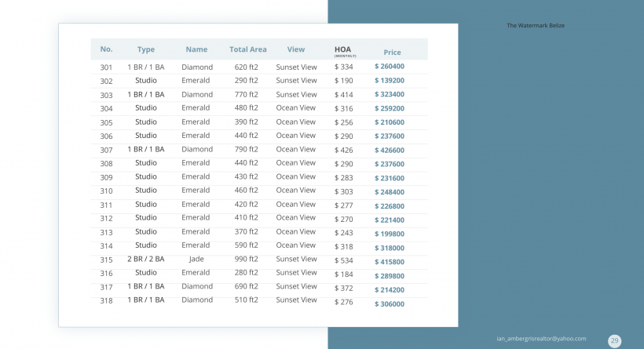Click the 'Price' column header

click(392, 53)
